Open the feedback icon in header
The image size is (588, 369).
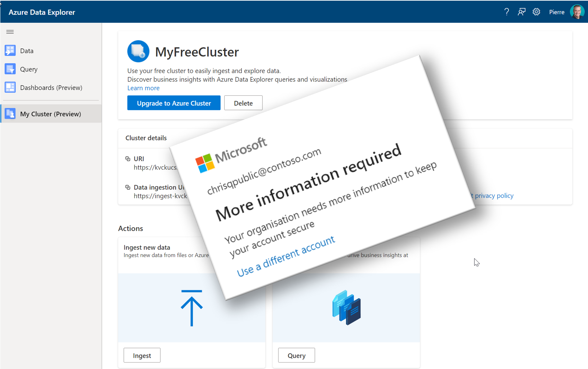(x=522, y=12)
